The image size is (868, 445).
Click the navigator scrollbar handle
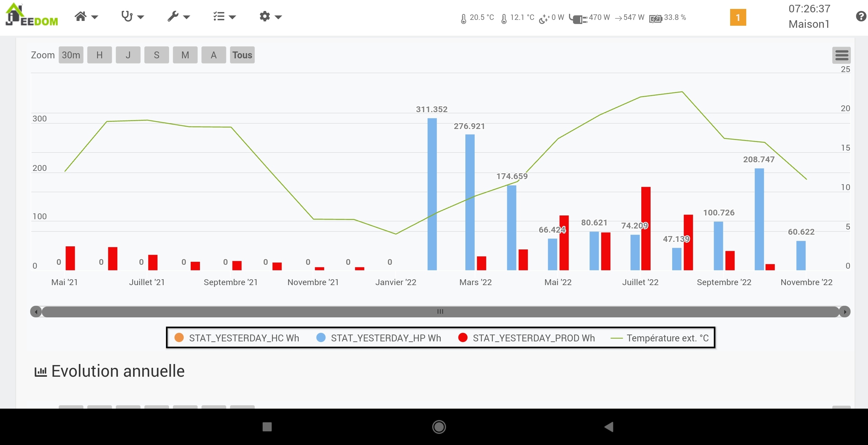440,312
